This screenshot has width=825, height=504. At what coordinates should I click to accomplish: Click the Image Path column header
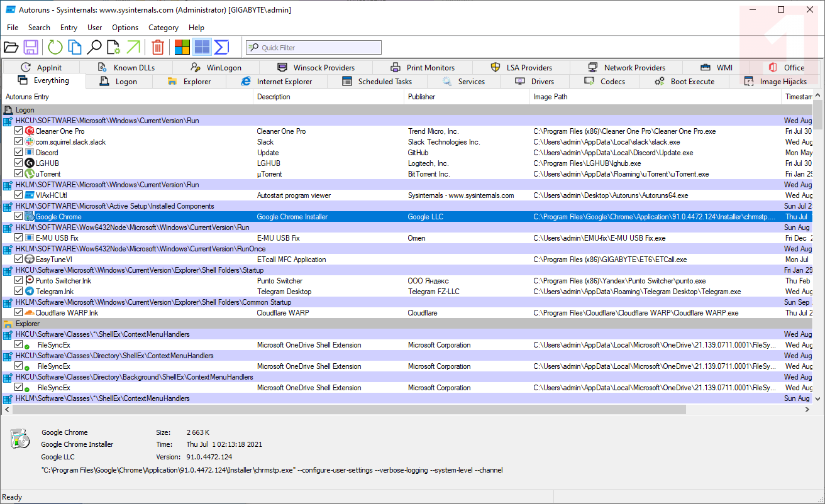(550, 97)
